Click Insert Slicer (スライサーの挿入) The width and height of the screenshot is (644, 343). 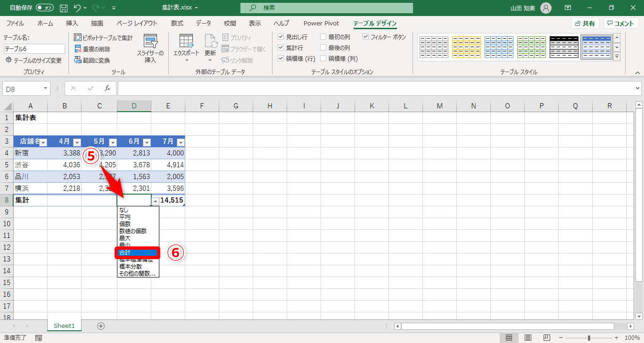[150, 49]
